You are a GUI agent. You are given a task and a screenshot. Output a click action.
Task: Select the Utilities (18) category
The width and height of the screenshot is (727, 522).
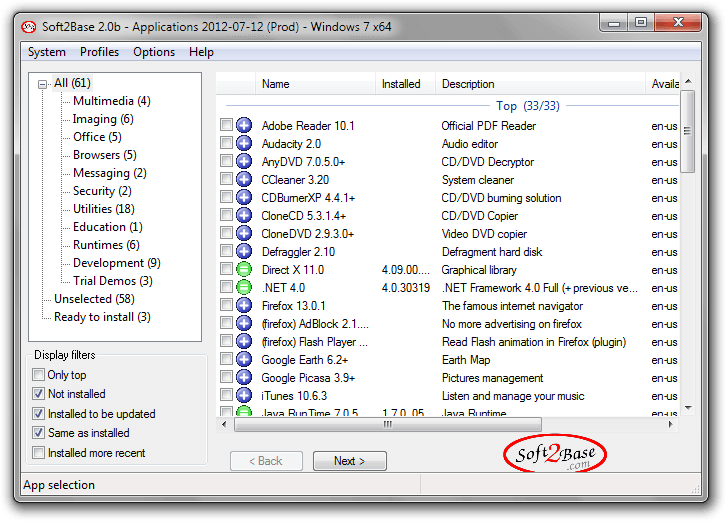(103, 209)
